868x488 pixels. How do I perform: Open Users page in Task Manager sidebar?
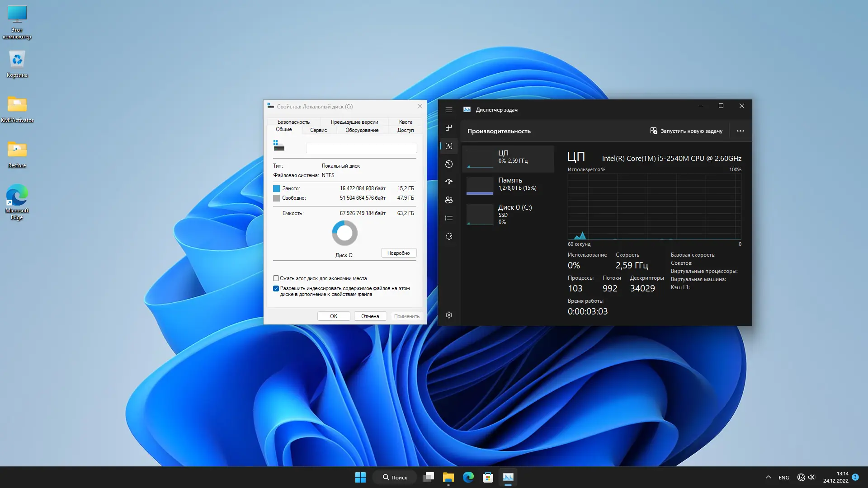(448, 200)
